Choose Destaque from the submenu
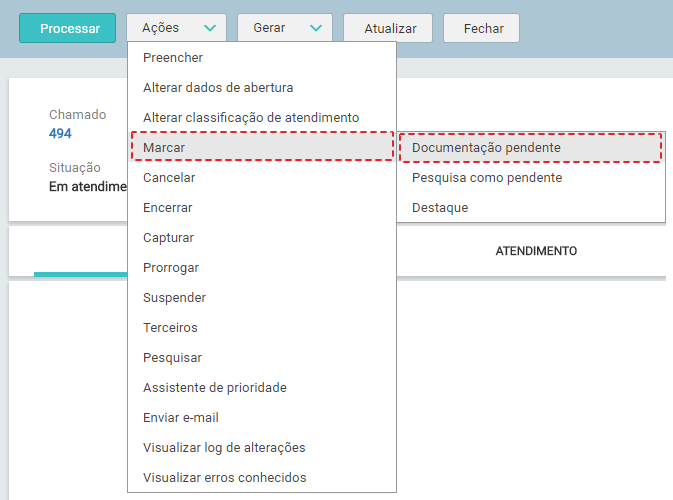 (x=531, y=208)
